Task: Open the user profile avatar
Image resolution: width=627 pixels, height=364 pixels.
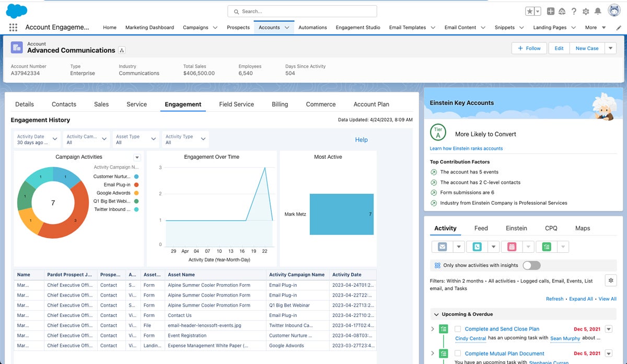Action: [614, 11]
